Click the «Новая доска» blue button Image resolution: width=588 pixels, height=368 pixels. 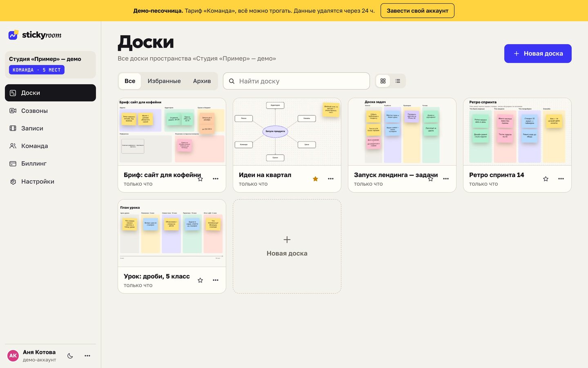point(538,54)
